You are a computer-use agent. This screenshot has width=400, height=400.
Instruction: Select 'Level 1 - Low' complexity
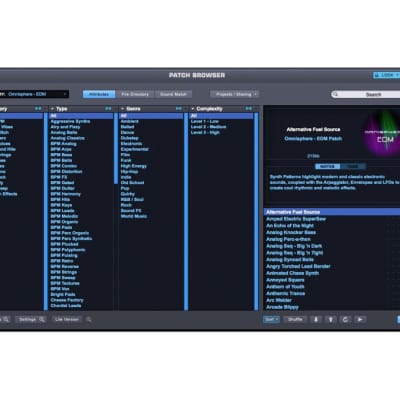205,121
